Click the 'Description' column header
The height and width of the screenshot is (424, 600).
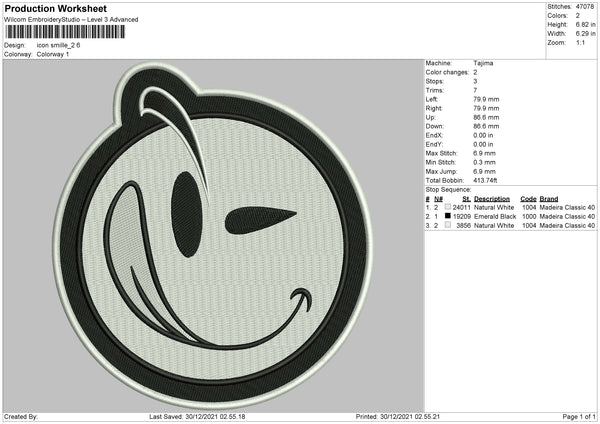(492, 199)
